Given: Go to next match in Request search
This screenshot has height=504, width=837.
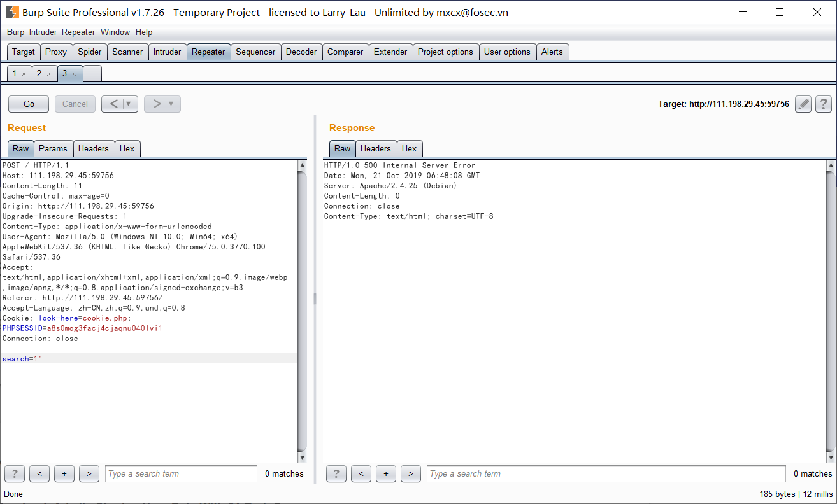Looking at the screenshot, I should click(x=89, y=473).
